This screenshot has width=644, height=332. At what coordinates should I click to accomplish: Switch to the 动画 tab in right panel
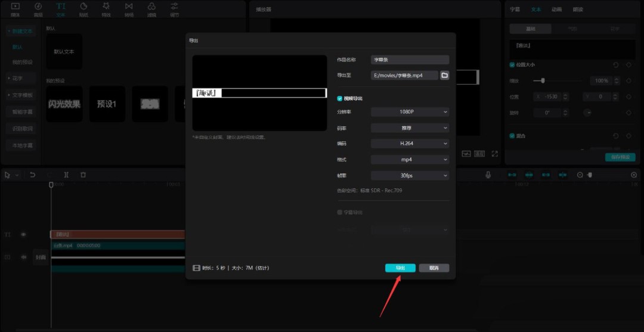[x=556, y=10]
